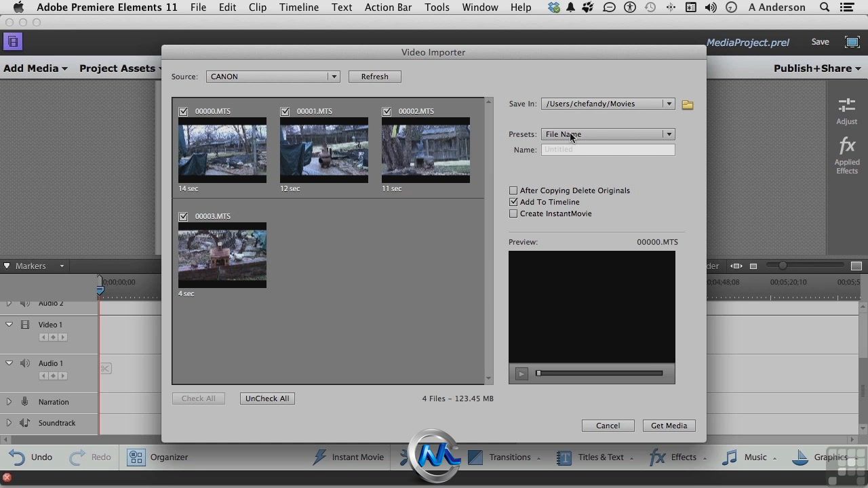Open the Organizer
The height and width of the screenshot is (488, 868).
pos(157,457)
